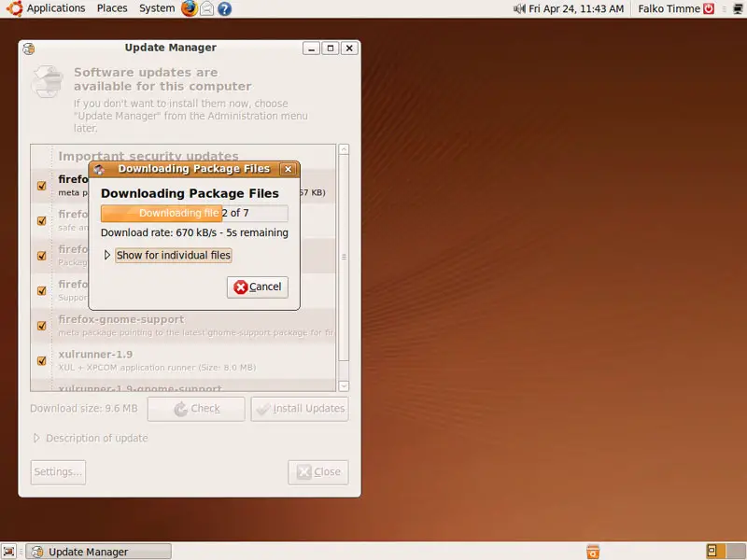Click the Downloading file 2 of 7 progress bar
Screen dimensions: 747x560
coord(194,214)
